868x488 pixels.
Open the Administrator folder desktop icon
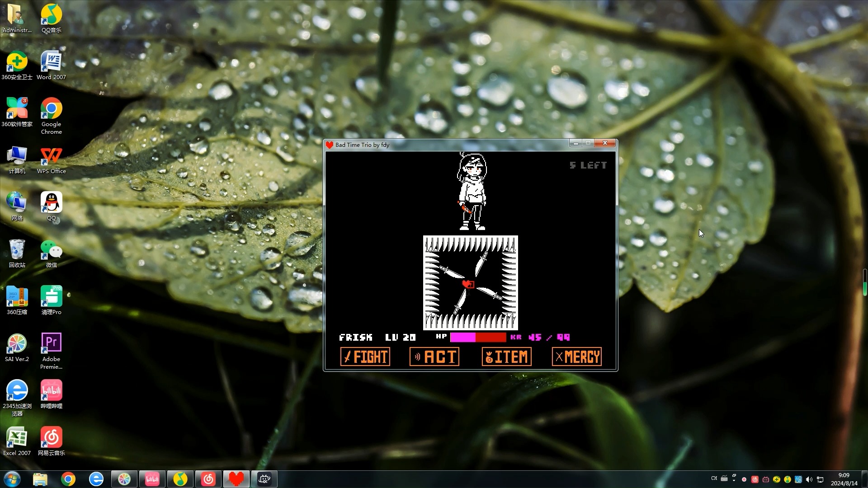click(17, 19)
